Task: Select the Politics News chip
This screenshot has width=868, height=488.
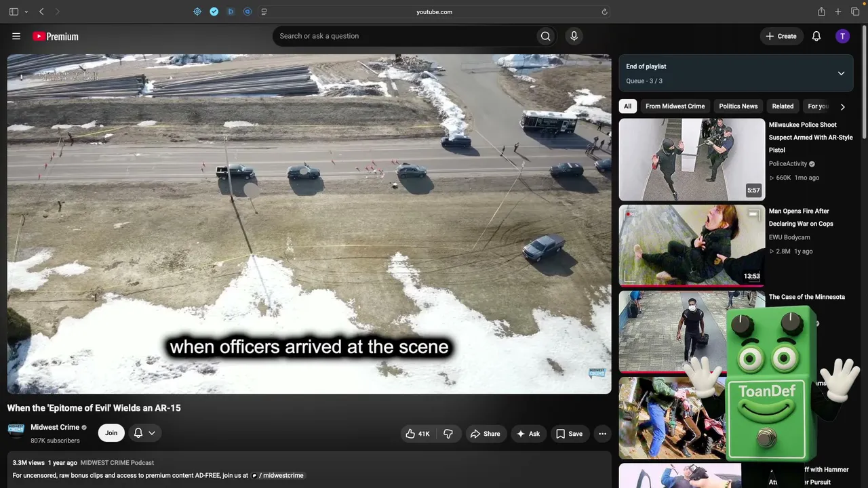Action: tap(738, 106)
